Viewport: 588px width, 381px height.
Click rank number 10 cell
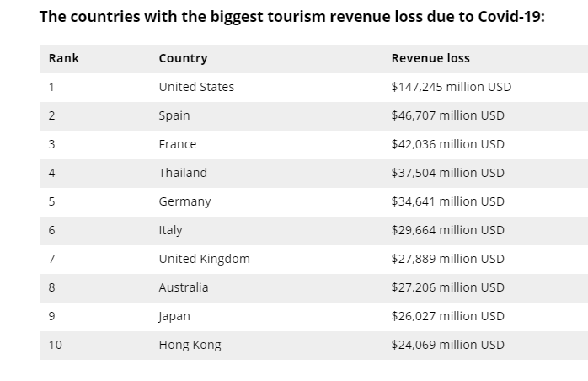[x=56, y=345]
